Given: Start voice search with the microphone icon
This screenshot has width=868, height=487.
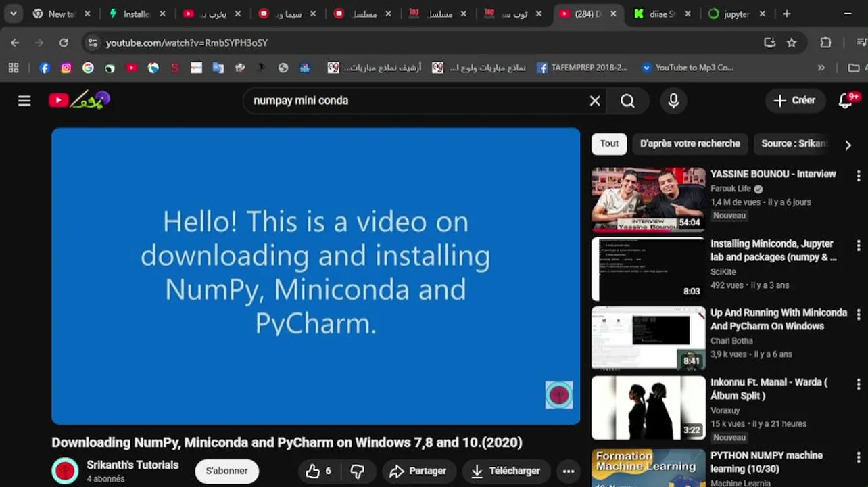Looking at the screenshot, I should click(673, 101).
